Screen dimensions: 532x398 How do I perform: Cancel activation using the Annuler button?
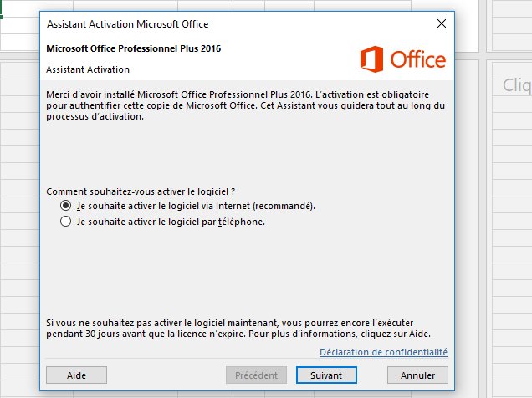417,375
